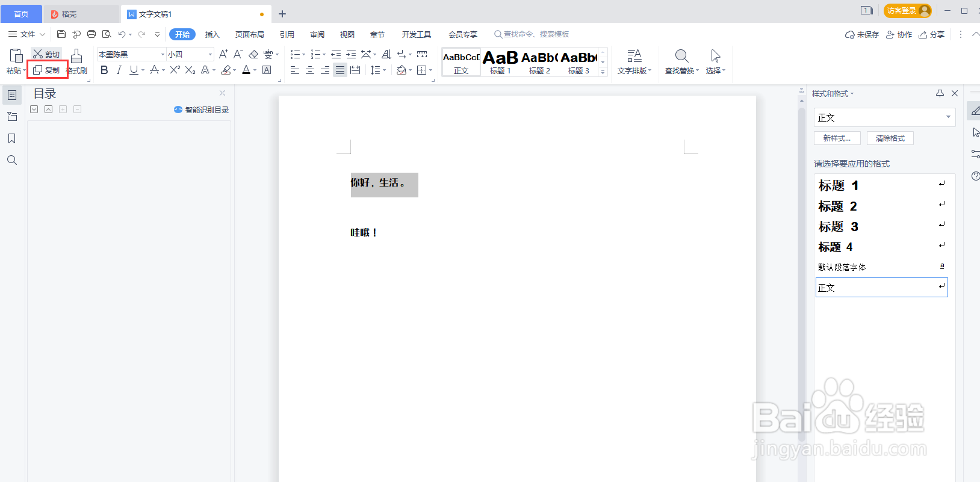This screenshot has width=980, height=482.
Task: Click the Save icon in quick access toolbar
Action: 61,34
